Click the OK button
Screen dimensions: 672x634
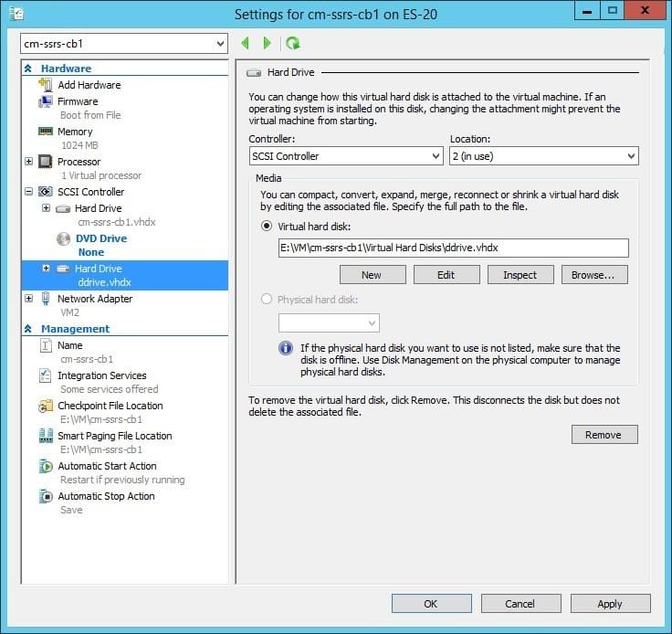pyautogui.click(x=431, y=604)
